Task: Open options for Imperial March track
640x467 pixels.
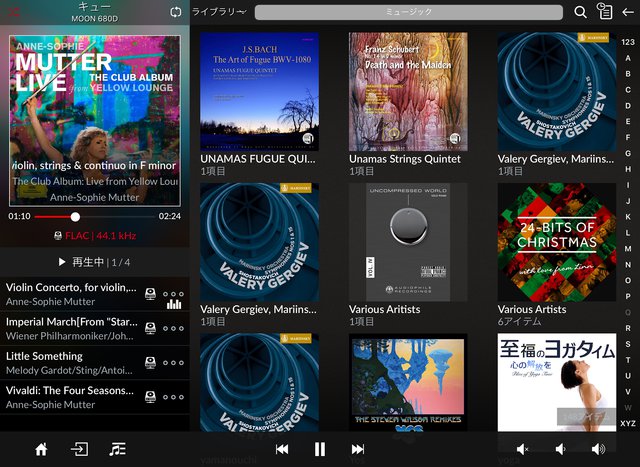Action: 175,329
